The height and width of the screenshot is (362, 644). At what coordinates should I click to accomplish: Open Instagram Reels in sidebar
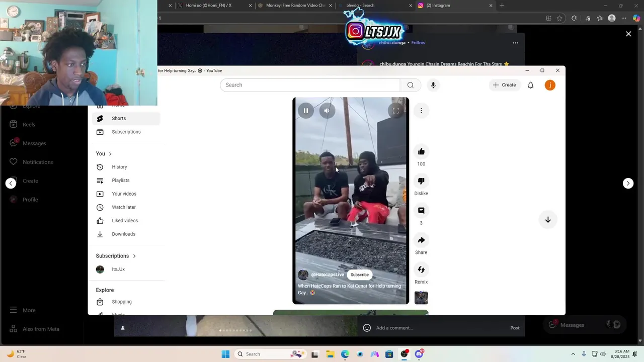[24, 125]
